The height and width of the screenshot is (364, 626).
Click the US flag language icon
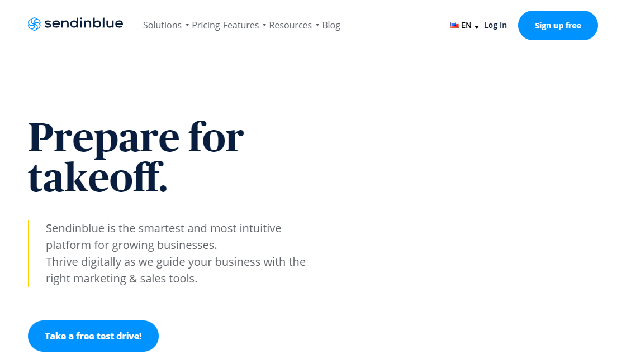(455, 25)
